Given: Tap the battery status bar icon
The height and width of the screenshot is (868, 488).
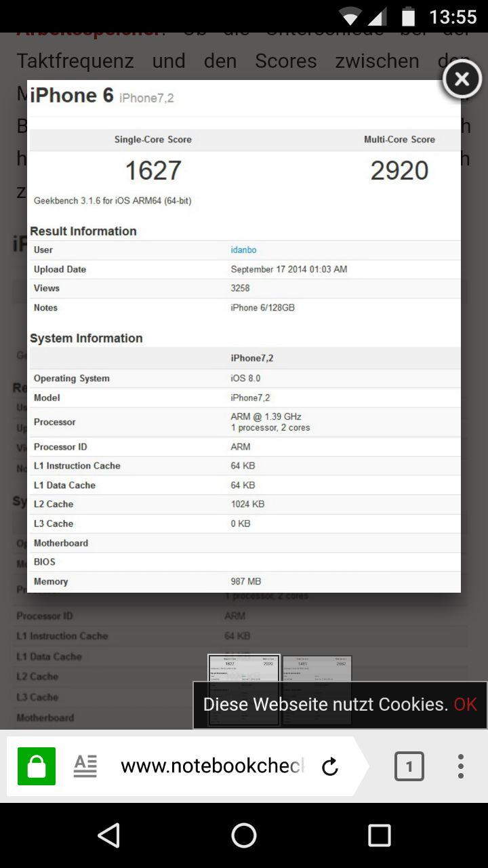Looking at the screenshot, I should click(x=408, y=16).
